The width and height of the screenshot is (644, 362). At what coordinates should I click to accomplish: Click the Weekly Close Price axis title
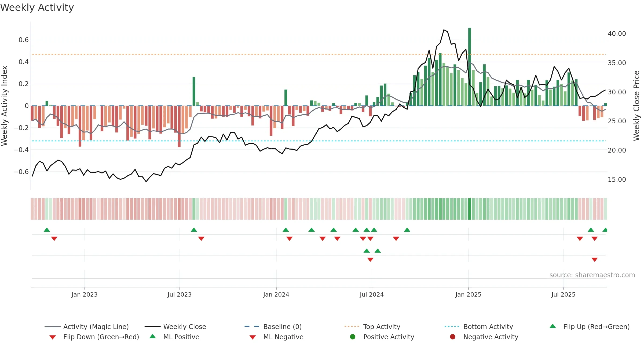coord(636,106)
